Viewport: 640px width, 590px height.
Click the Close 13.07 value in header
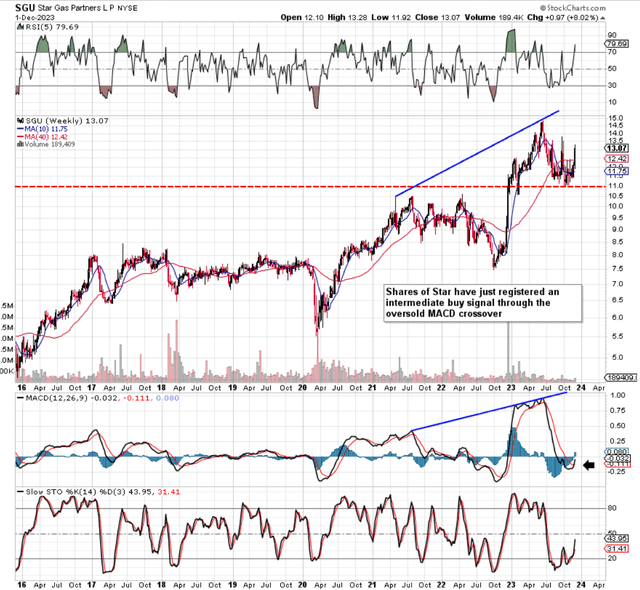click(438, 18)
